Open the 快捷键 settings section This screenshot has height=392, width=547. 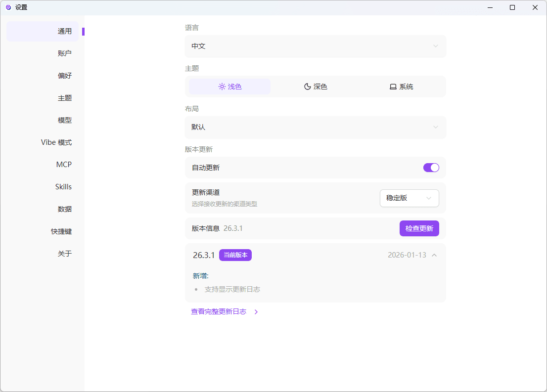tap(43, 231)
